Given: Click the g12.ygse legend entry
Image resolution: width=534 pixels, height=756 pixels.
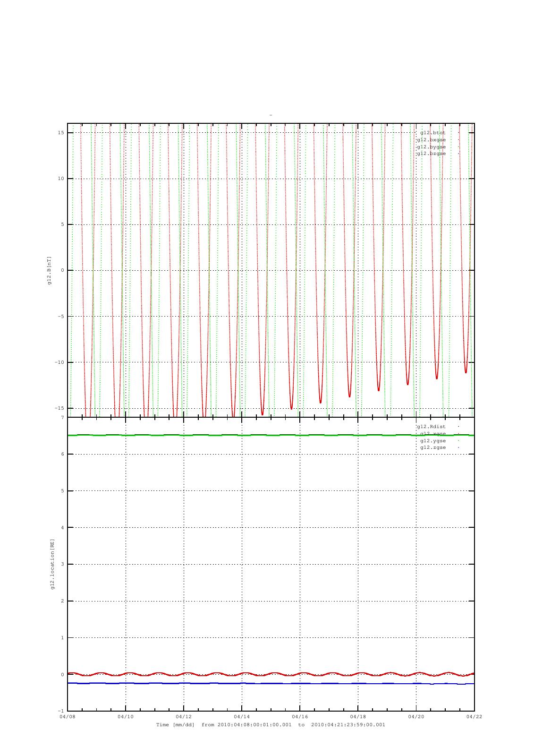Looking at the screenshot, I should 432,440.
